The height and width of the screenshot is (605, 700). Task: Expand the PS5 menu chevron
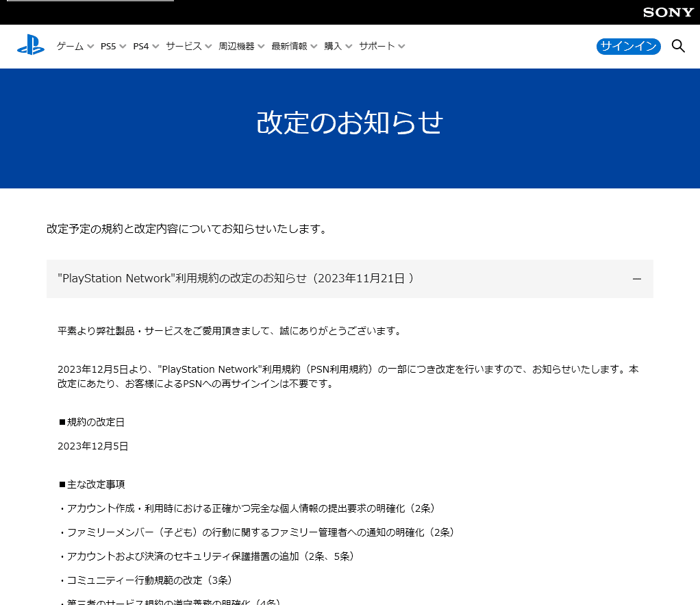pyautogui.click(x=123, y=47)
